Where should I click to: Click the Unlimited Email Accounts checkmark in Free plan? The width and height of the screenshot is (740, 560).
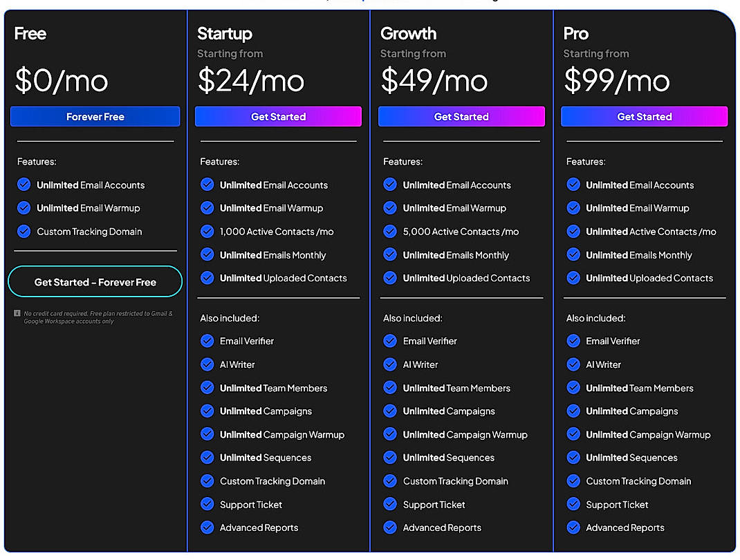pos(24,185)
